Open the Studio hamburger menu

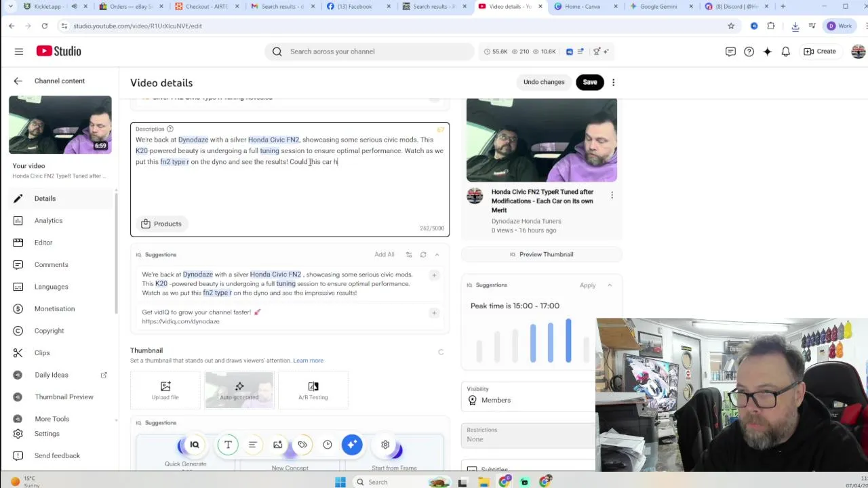pyautogui.click(x=19, y=52)
